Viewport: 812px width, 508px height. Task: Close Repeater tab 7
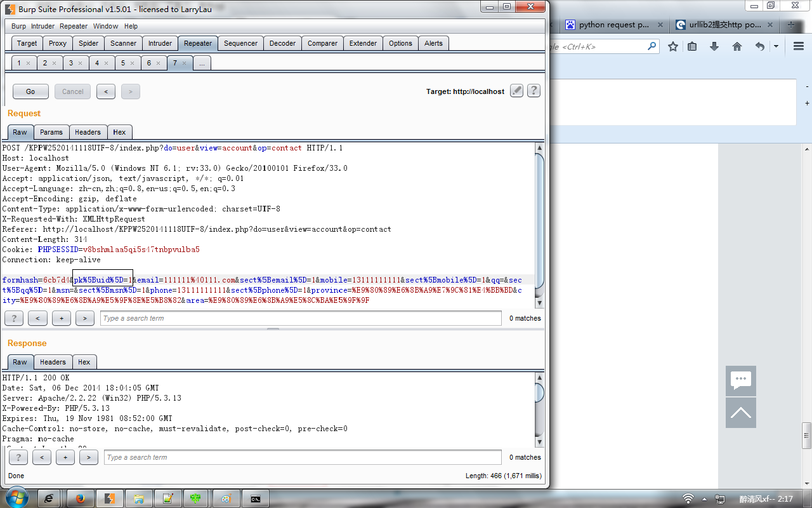(x=184, y=63)
